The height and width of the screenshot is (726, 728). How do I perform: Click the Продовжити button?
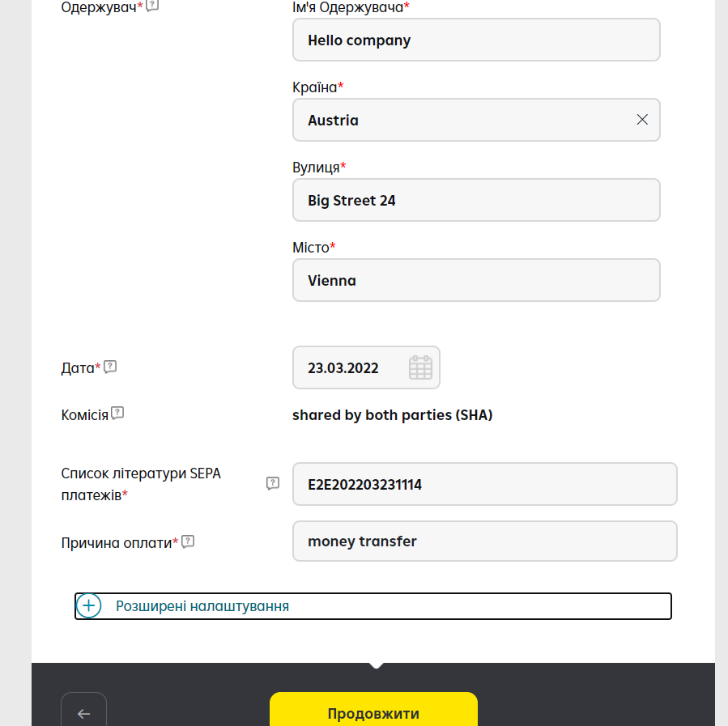point(374,709)
